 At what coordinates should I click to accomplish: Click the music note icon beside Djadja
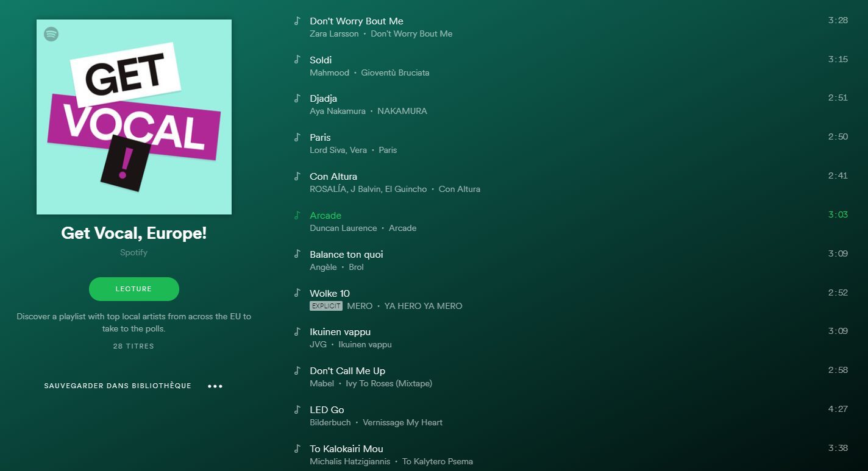[x=297, y=98]
